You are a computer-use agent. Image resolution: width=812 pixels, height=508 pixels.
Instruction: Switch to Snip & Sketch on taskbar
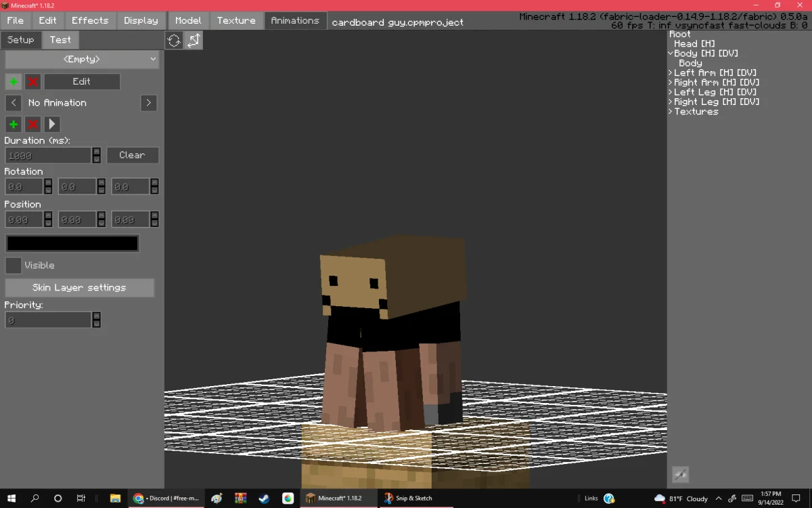415,499
